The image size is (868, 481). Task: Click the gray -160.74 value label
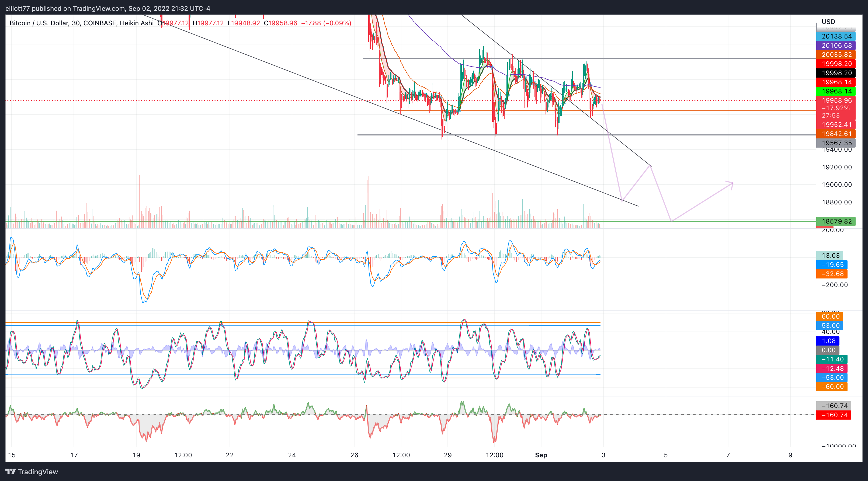click(834, 406)
